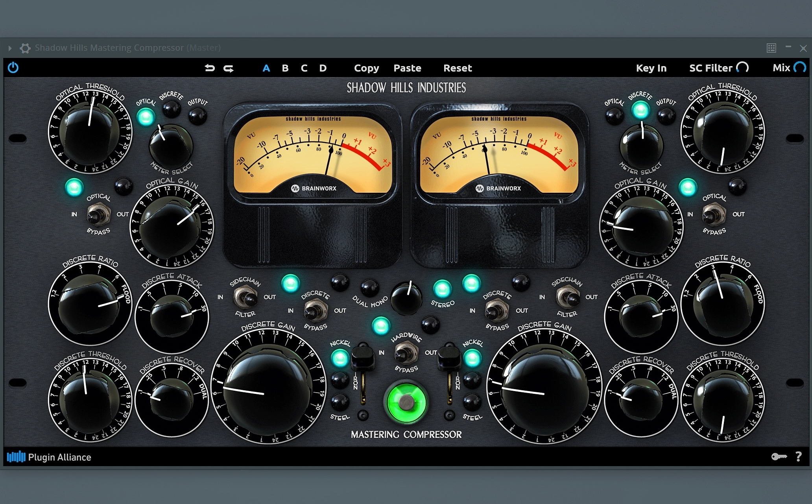Select preset slot C

click(304, 68)
